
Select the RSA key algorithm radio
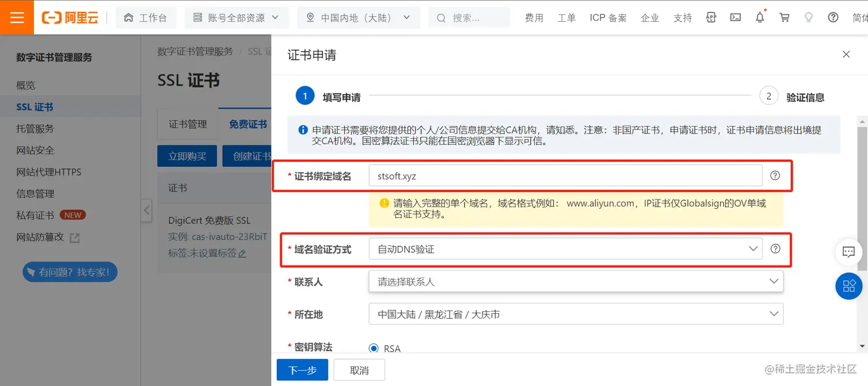tap(374, 348)
